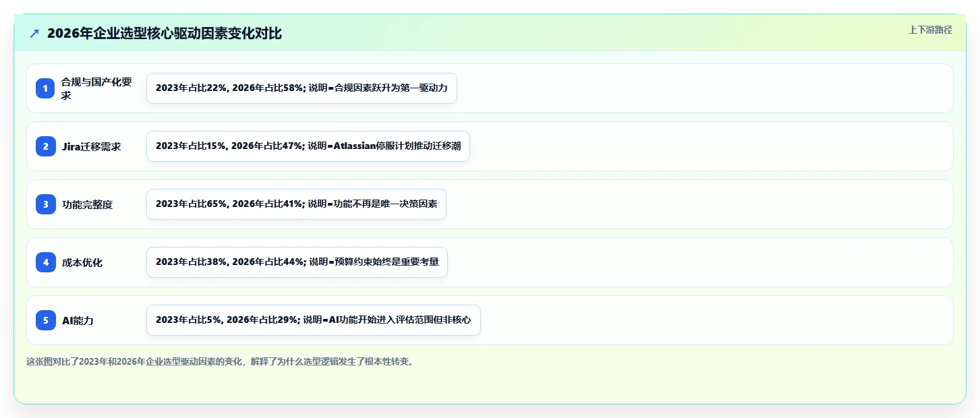
Task: Select the AI能力 label
Action: (78, 320)
